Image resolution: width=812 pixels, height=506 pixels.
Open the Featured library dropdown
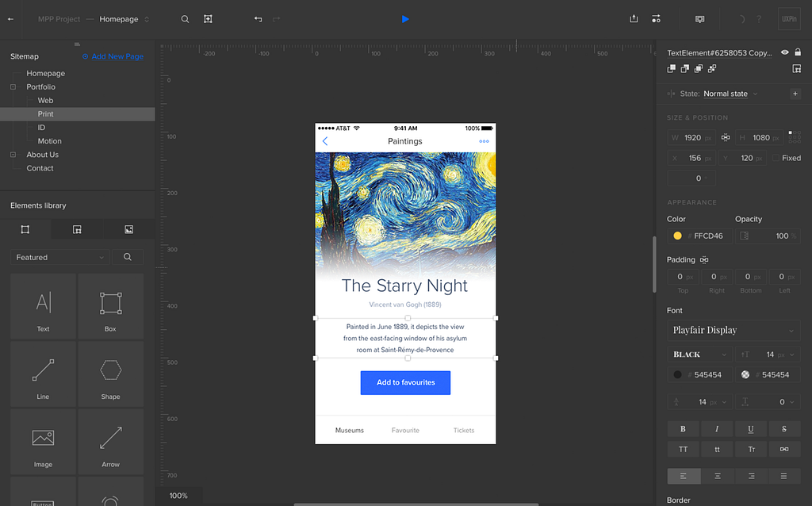59,258
